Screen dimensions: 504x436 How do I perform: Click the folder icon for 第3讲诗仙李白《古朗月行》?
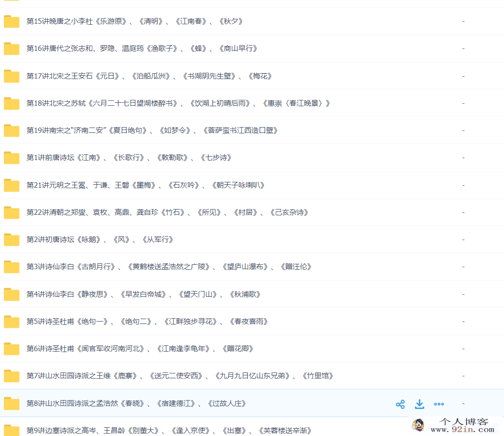12,267
